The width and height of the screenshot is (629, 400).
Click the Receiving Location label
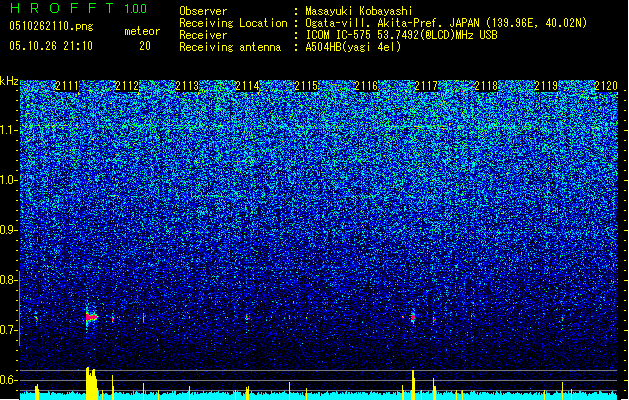click(x=233, y=23)
